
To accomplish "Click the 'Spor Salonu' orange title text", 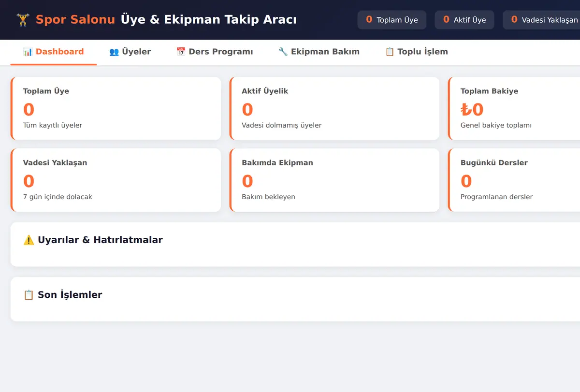I will (75, 20).
